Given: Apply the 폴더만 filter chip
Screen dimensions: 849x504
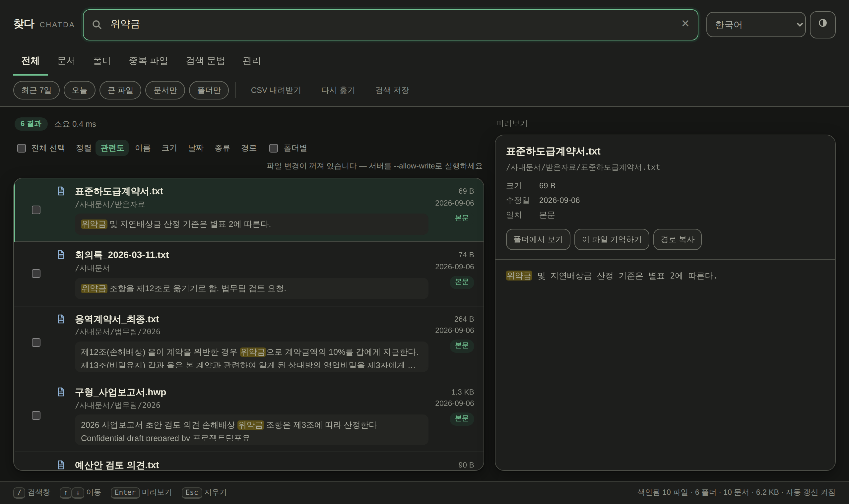Looking at the screenshot, I should click(x=209, y=90).
